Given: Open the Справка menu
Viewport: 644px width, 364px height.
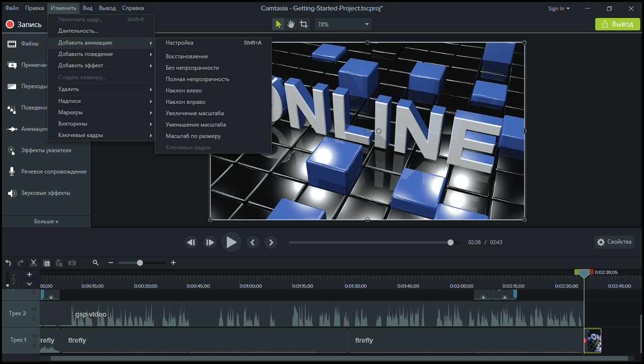Looking at the screenshot, I should (133, 8).
